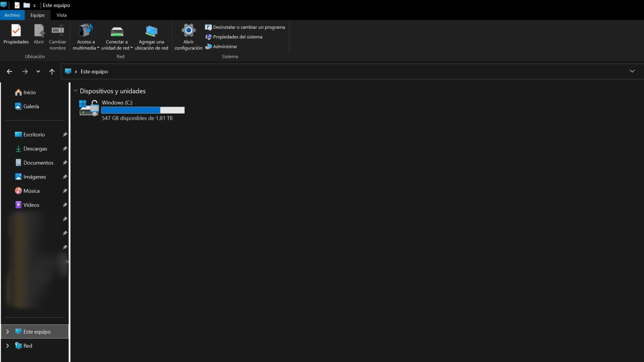This screenshot has width=644, height=362.
Task: Click the title bar computer icon
Action: pyautogui.click(x=4, y=5)
